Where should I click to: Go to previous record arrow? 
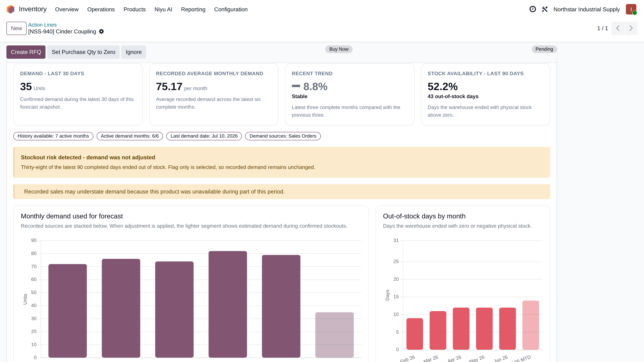pyautogui.click(x=618, y=28)
